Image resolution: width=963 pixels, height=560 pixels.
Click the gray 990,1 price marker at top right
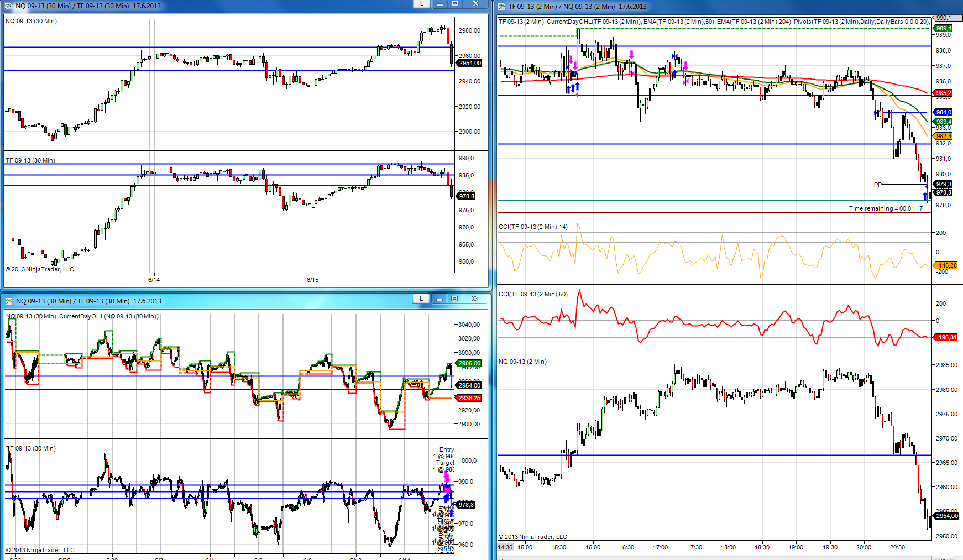[x=943, y=18]
